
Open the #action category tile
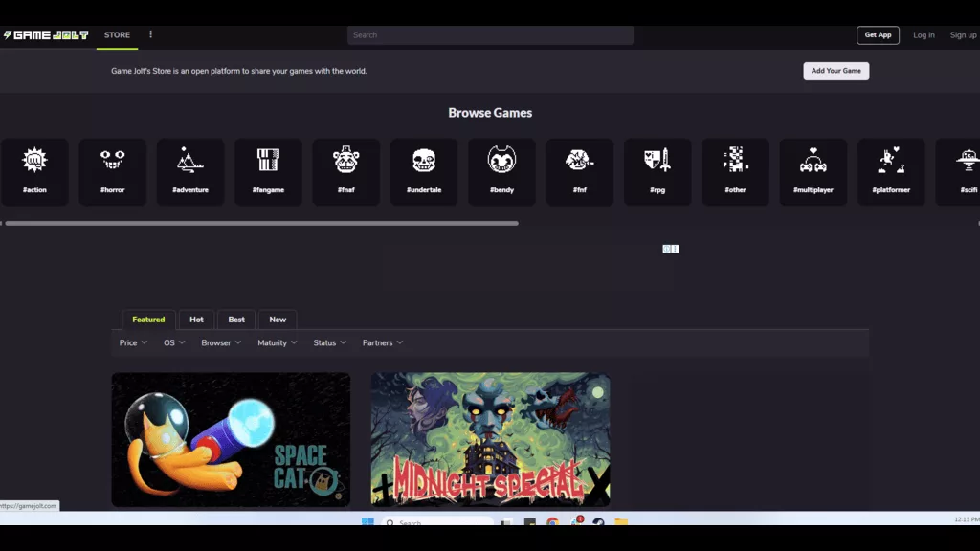click(x=34, y=172)
